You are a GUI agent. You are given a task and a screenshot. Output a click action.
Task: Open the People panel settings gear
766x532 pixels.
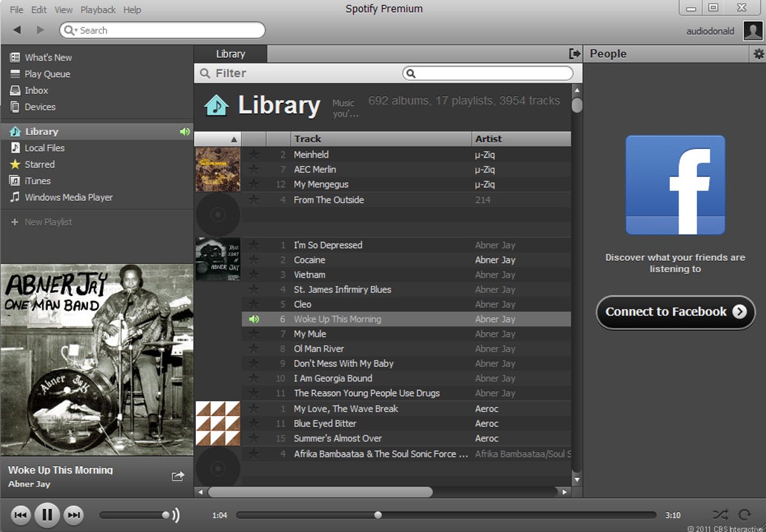(x=758, y=54)
